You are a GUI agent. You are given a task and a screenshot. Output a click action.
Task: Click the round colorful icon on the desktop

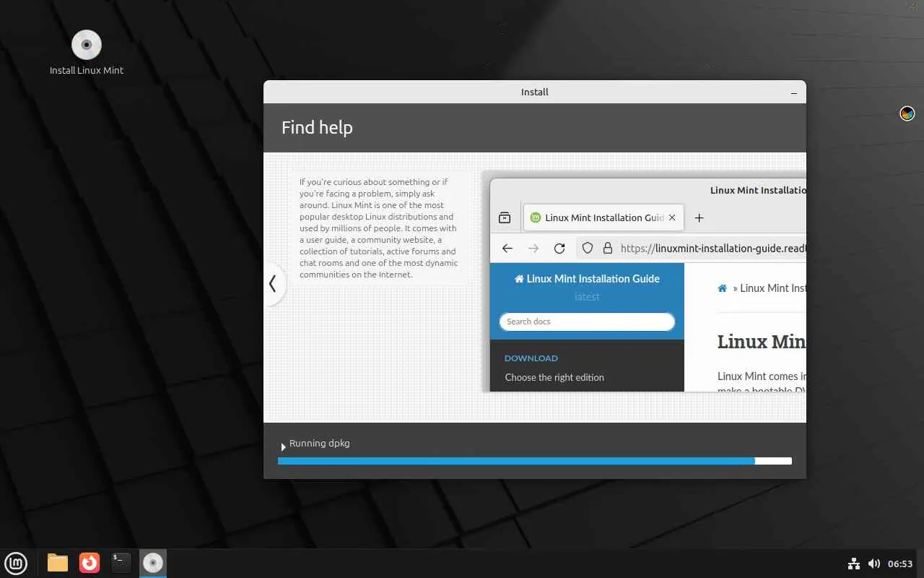coord(907,113)
